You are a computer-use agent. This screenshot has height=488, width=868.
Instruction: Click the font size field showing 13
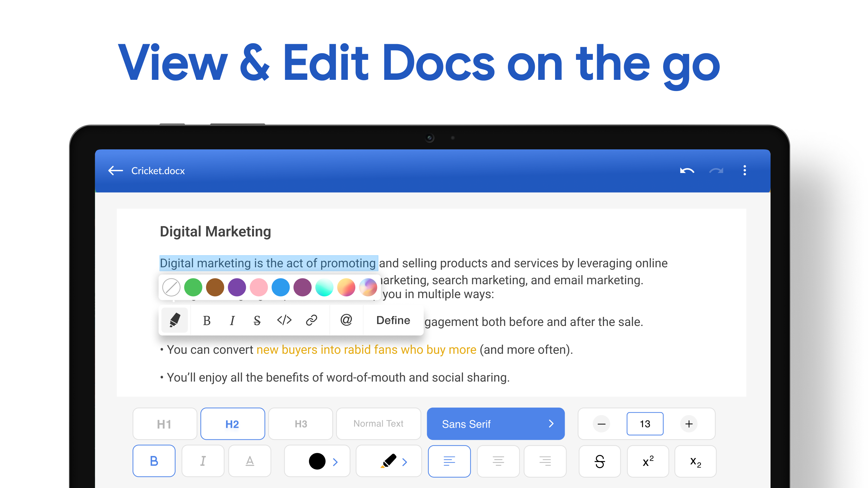(x=645, y=424)
